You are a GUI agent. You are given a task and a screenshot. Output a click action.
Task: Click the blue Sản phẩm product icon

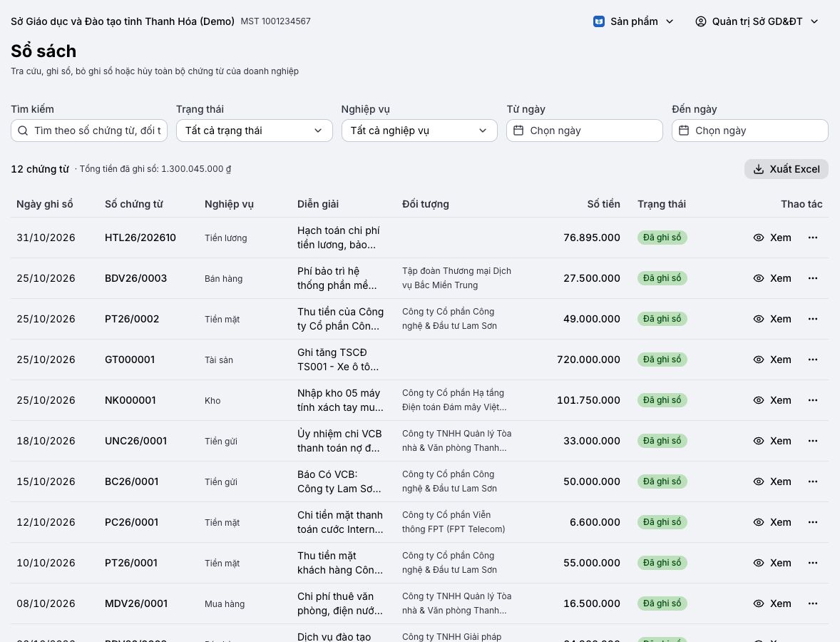(599, 21)
